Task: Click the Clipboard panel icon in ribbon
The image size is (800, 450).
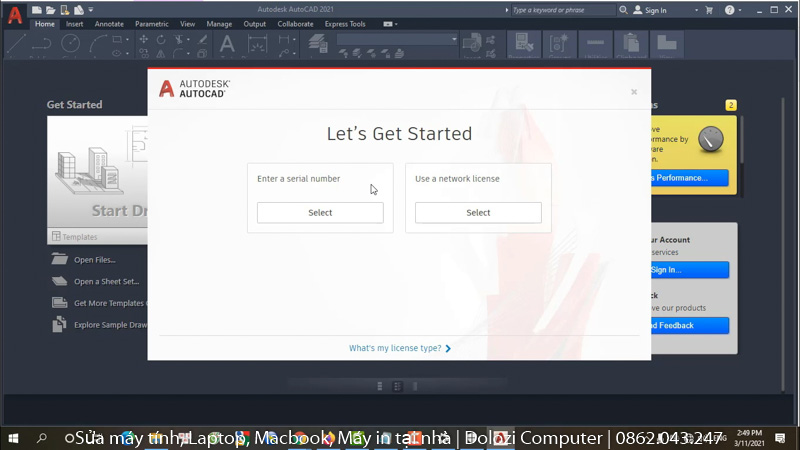Action: click(631, 44)
